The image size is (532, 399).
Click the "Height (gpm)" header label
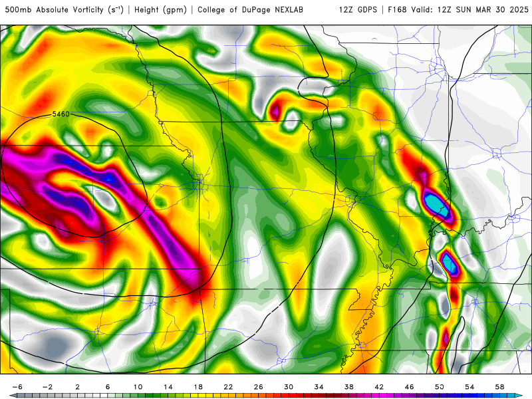160,10
